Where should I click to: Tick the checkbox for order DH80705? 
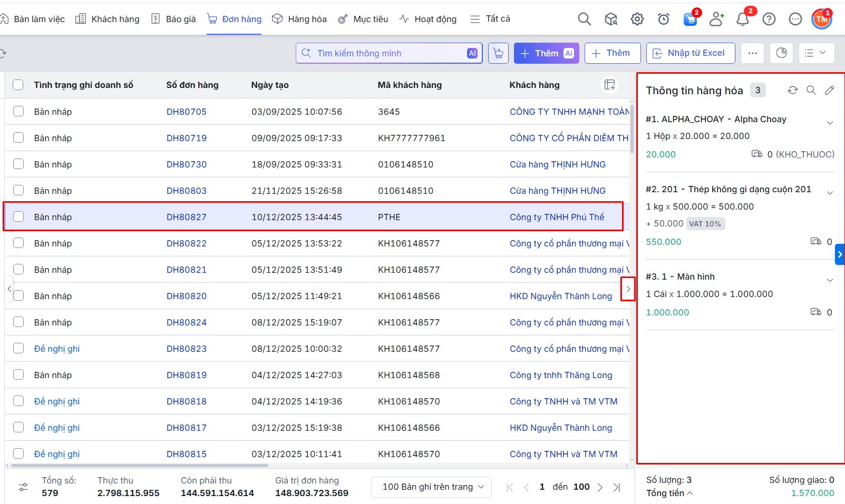point(18,111)
